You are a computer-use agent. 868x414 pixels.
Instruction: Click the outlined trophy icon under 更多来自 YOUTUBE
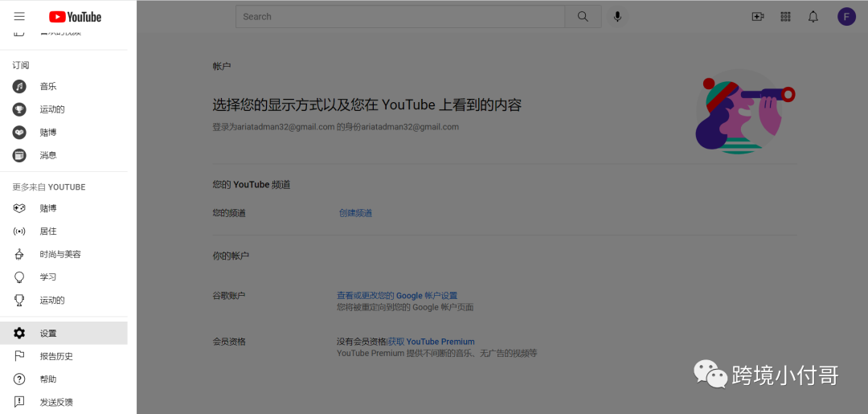[19, 301]
